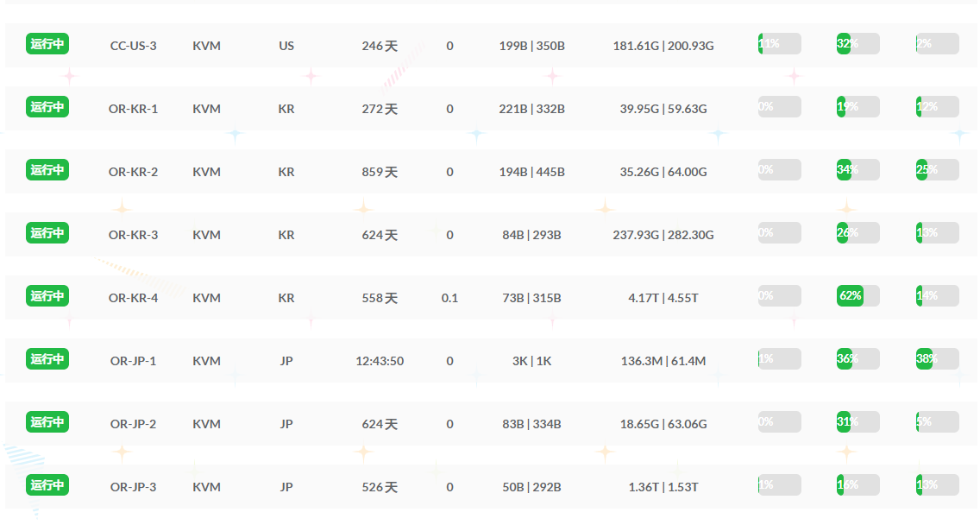Select the OR-KR-4 server name
Screen dimensions: 980x525
pos(133,298)
